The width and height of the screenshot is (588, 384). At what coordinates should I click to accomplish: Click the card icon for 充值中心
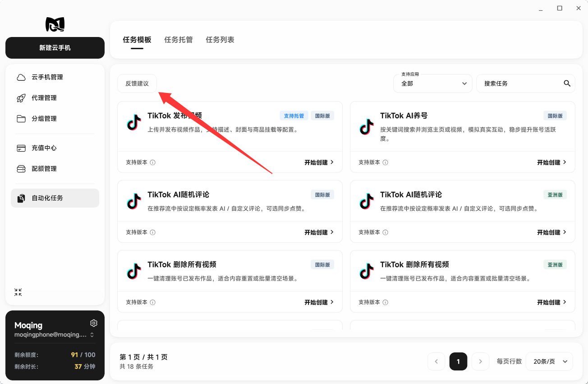click(x=21, y=148)
